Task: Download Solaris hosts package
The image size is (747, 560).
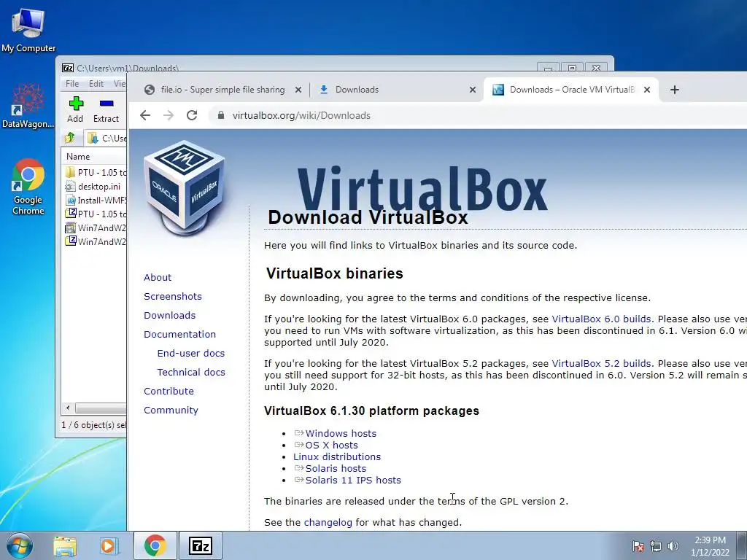Action: [336, 469]
